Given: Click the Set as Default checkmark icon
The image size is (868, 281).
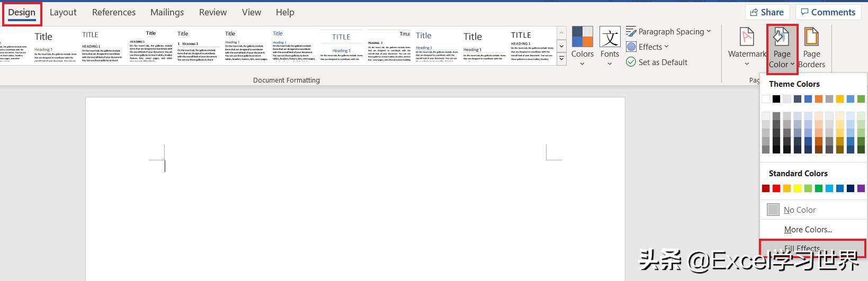Looking at the screenshot, I should [x=631, y=62].
